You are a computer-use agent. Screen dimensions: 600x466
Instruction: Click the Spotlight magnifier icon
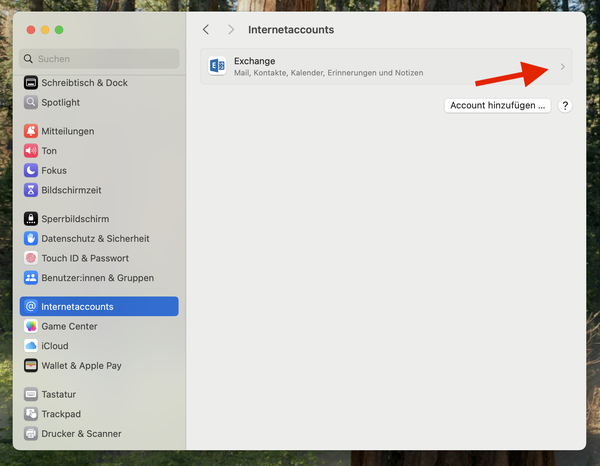tap(31, 102)
